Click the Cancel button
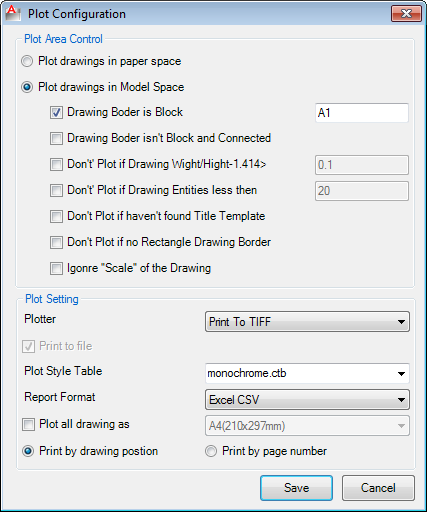This screenshot has height=512, width=427. click(378, 488)
